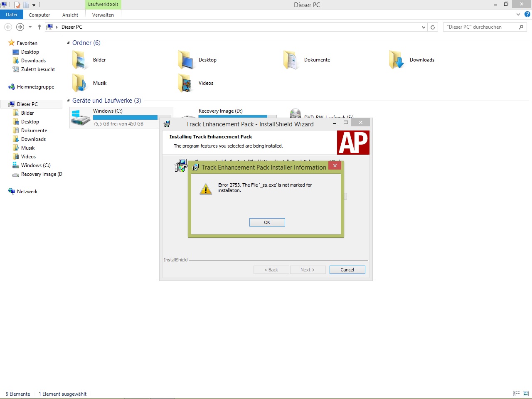Switch to the Ansicht ribbon tab
The image size is (532, 399).
coord(70,15)
